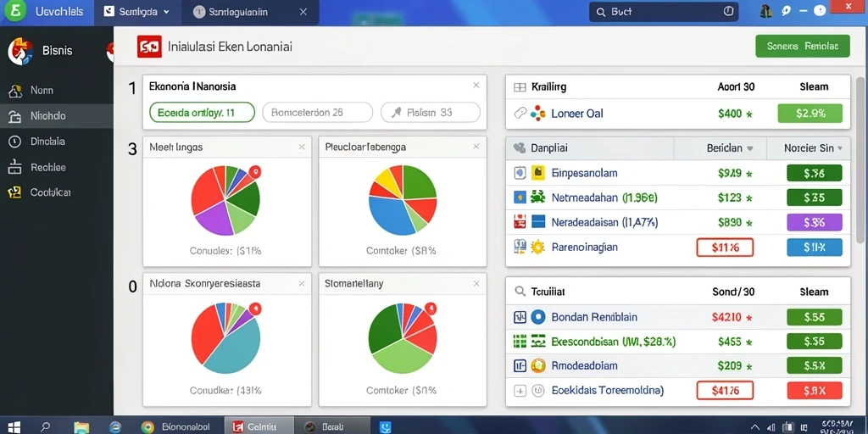This screenshot has width=868, height=434.
Task: Open File Explorer from the taskbar
Action: [x=81, y=427]
